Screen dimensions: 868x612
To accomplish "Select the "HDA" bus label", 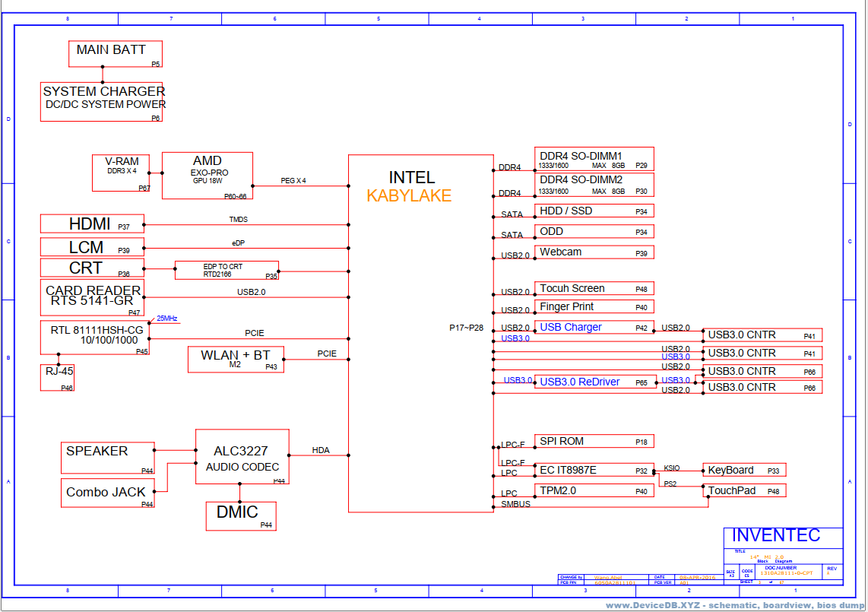I will point(321,450).
